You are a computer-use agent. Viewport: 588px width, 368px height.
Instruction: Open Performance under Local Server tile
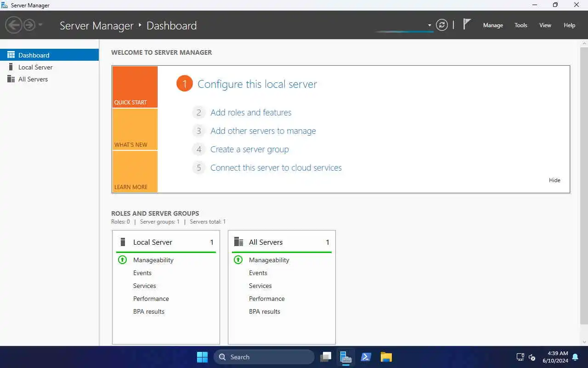coord(151,299)
